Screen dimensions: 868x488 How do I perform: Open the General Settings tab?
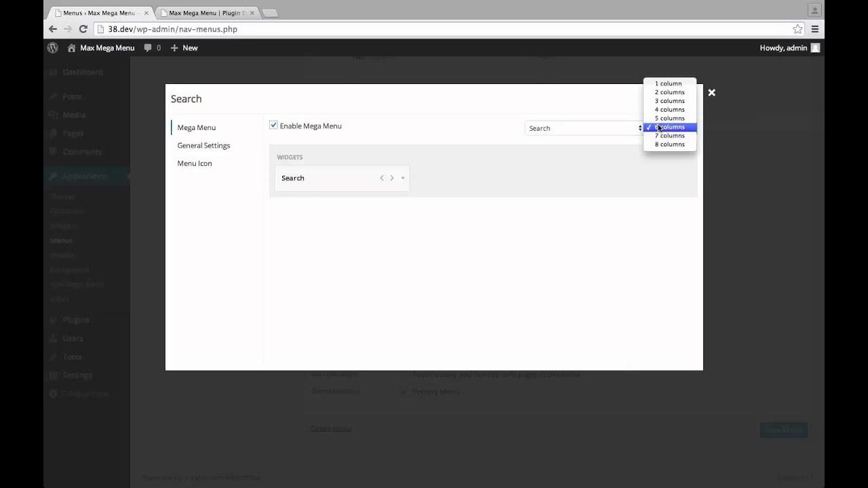[203, 146]
